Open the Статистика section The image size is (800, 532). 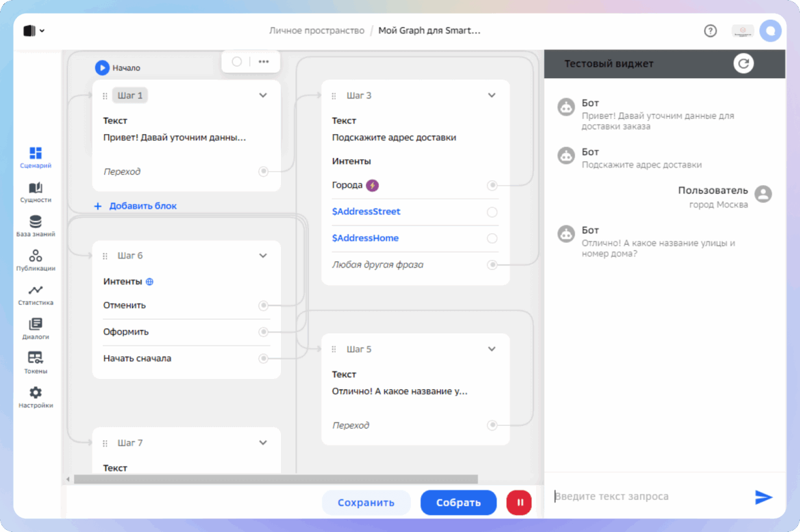click(35, 295)
